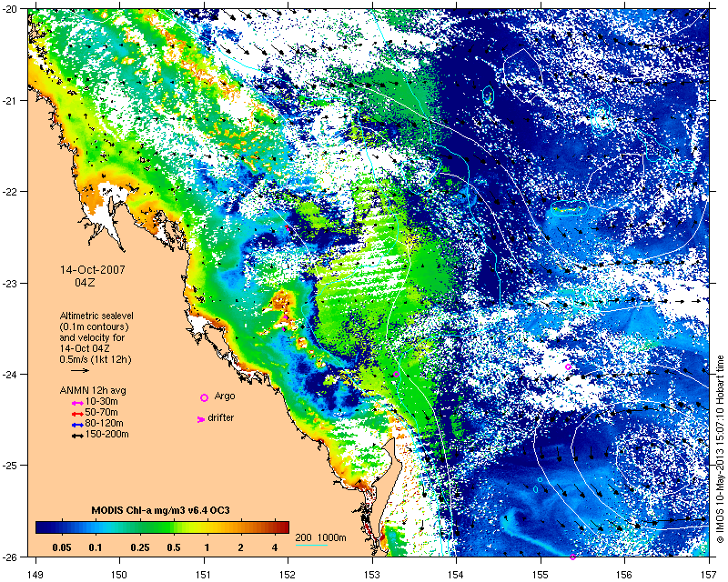728x582 pixels.
Task: Select the black 150-200m arrow symbol
Action: (x=77, y=436)
